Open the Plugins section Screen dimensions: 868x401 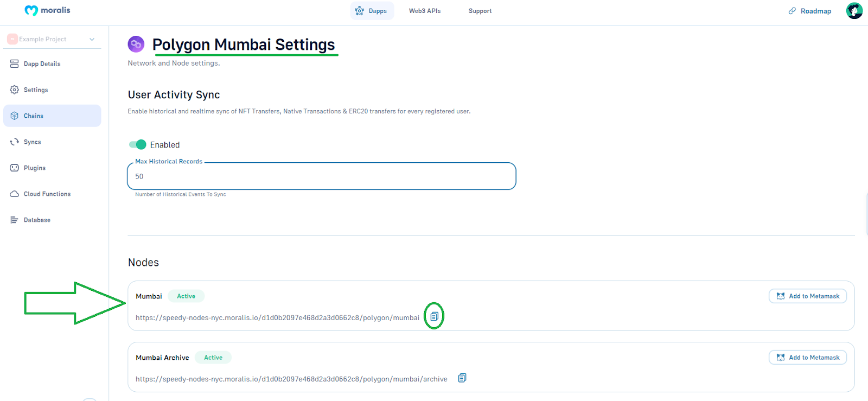pos(52,168)
